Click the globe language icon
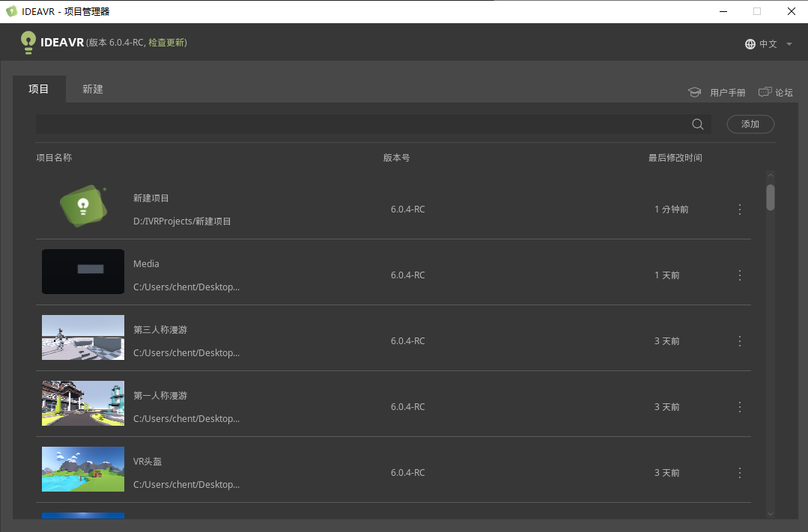 pyautogui.click(x=750, y=44)
